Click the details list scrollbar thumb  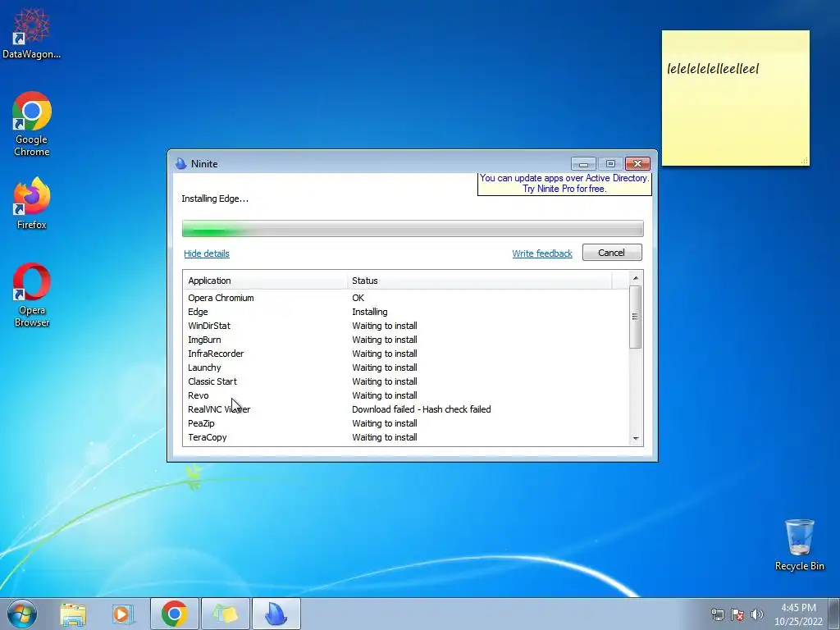coord(636,317)
